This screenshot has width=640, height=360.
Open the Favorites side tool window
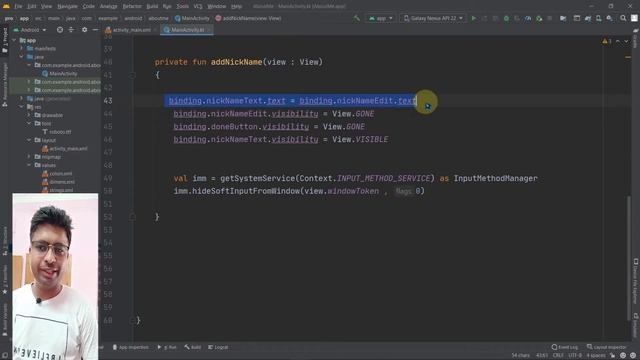[5, 280]
